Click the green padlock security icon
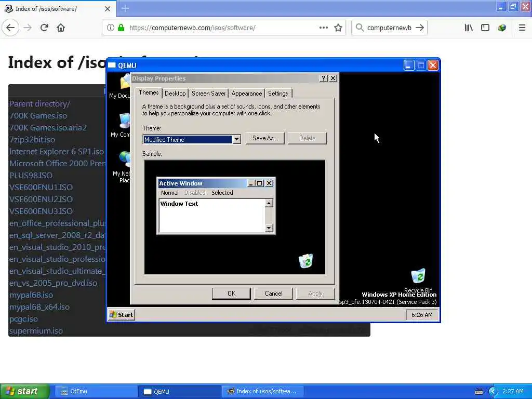The height and width of the screenshot is (399, 532). (x=121, y=28)
